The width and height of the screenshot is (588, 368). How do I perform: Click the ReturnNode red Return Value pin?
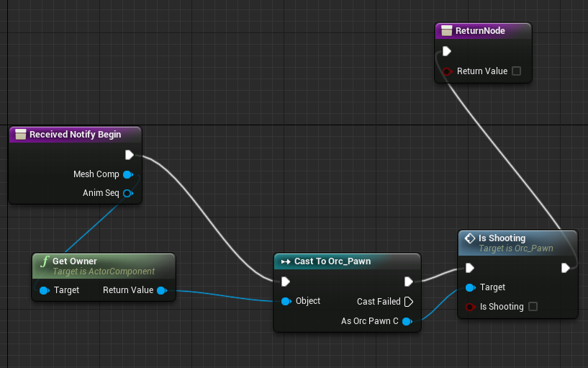coord(447,71)
